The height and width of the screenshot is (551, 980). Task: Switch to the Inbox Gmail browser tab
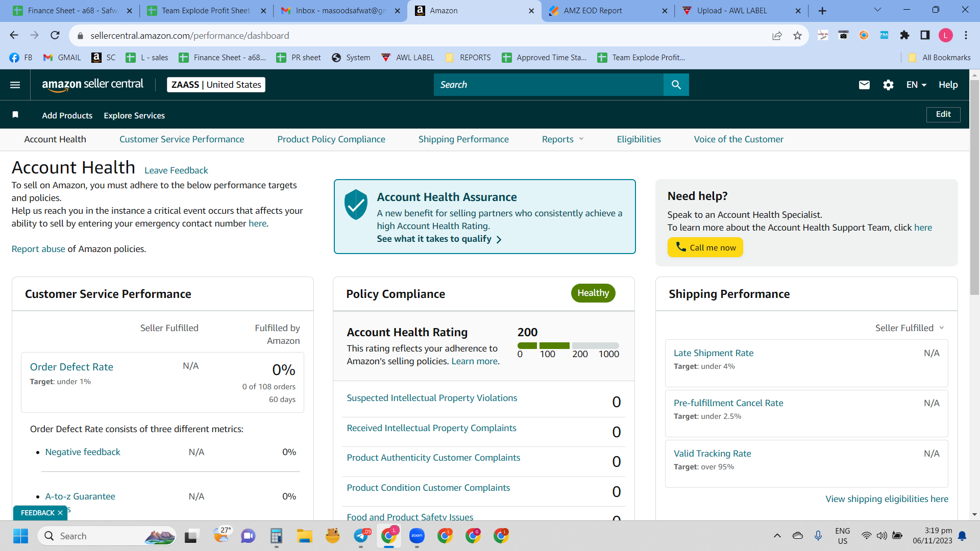tap(340, 11)
